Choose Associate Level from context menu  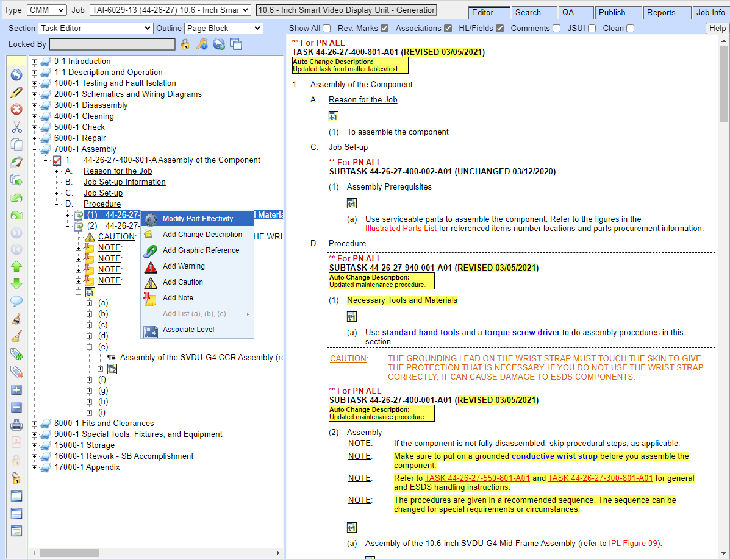tap(198, 329)
